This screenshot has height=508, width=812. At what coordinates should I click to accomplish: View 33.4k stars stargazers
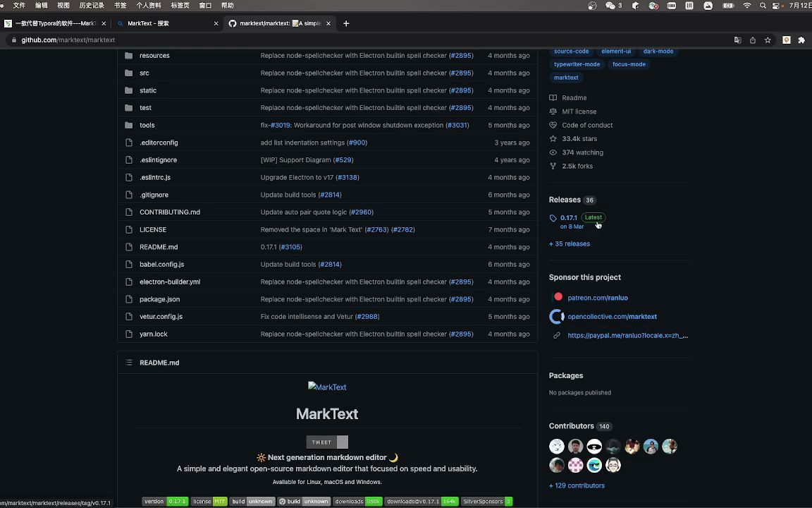tap(573, 139)
